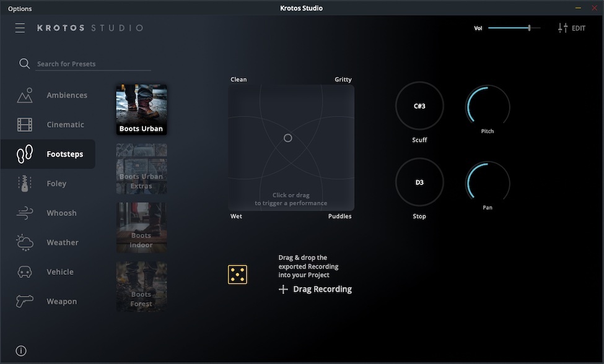Select the Ambiences category icon
The width and height of the screenshot is (604, 364).
(24, 95)
